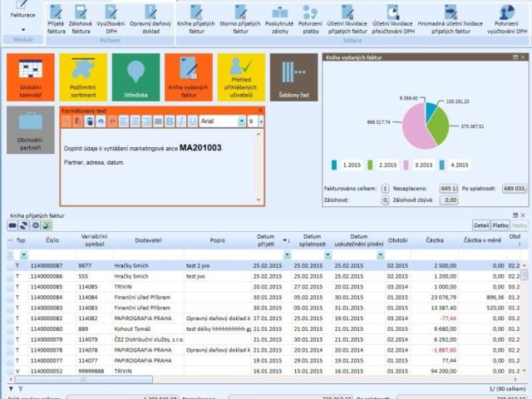Toggle underline in the Formátovaný text editor
The height and width of the screenshot is (399, 532).
coord(190,121)
